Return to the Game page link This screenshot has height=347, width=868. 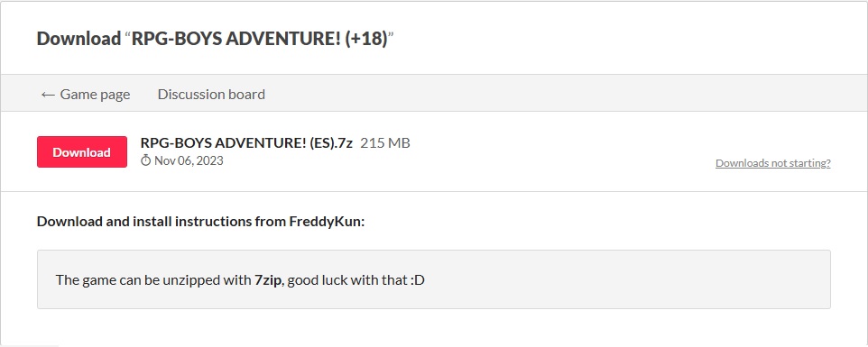coord(85,95)
